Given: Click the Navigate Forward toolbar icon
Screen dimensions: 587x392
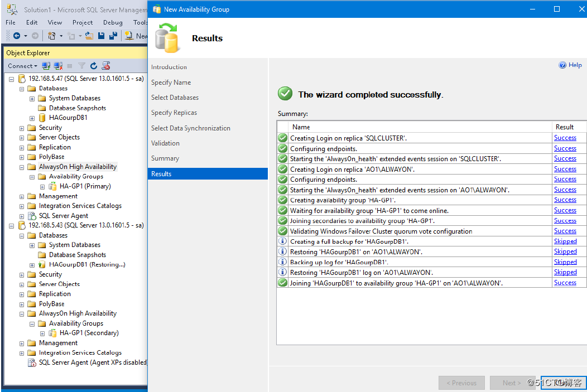Looking at the screenshot, I should click(x=35, y=36).
